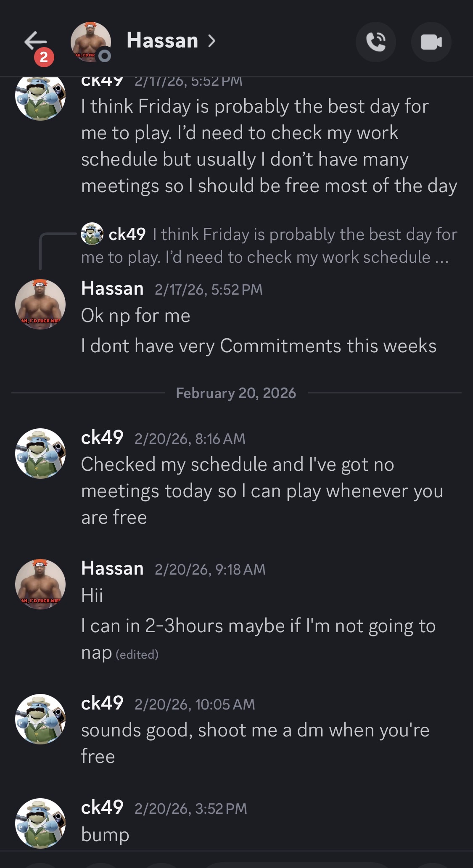Tap ck49 username on 8:16 AM message
The width and height of the screenshot is (473, 868).
point(102,438)
